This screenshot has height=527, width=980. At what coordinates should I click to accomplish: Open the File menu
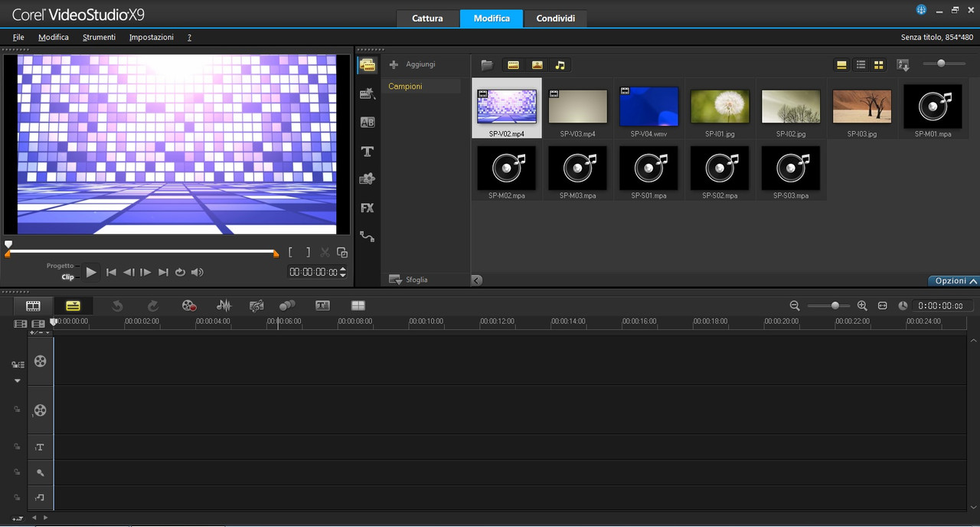tap(18, 37)
